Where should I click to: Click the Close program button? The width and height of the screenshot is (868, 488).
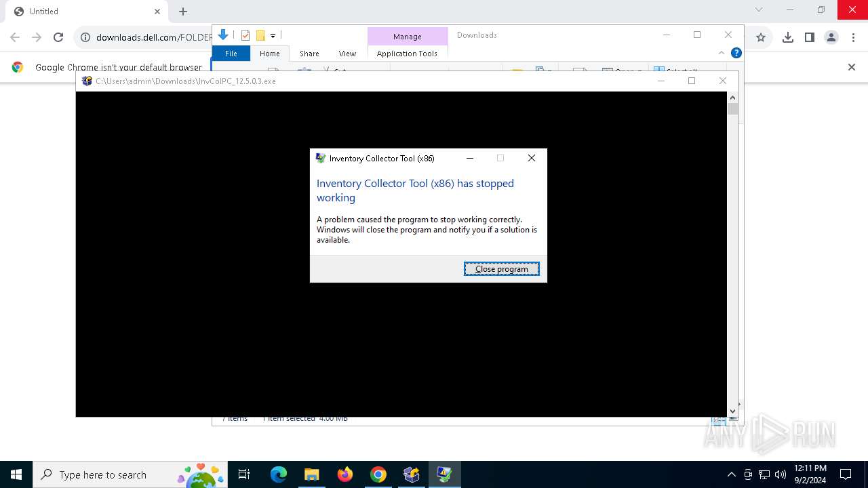[x=502, y=269]
